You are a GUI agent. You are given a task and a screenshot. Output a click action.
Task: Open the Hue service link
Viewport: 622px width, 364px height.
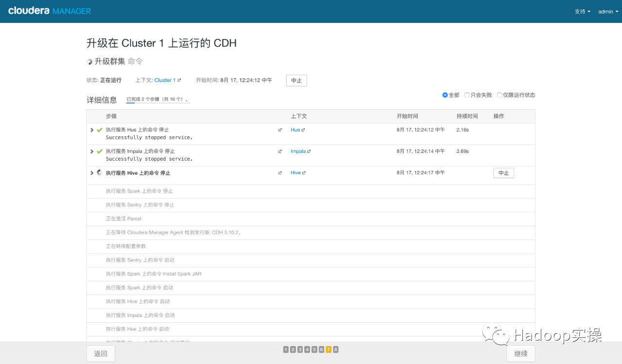click(x=295, y=130)
